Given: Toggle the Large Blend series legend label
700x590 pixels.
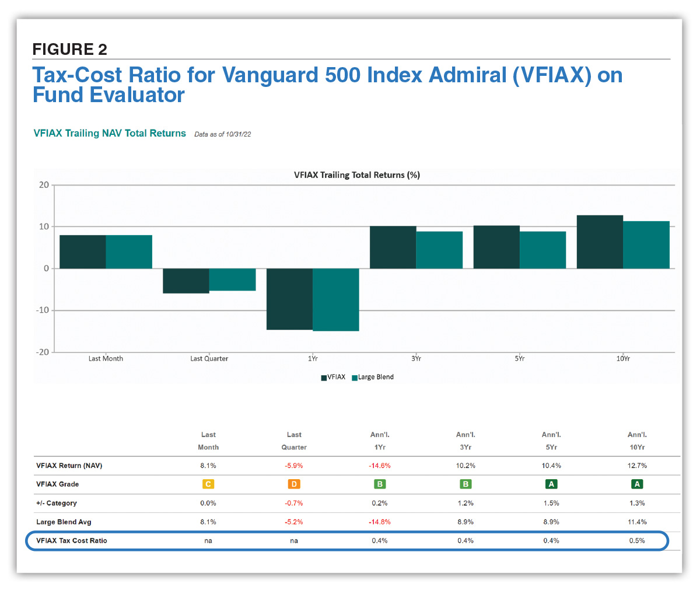Looking at the screenshot, I should [376, 377].
